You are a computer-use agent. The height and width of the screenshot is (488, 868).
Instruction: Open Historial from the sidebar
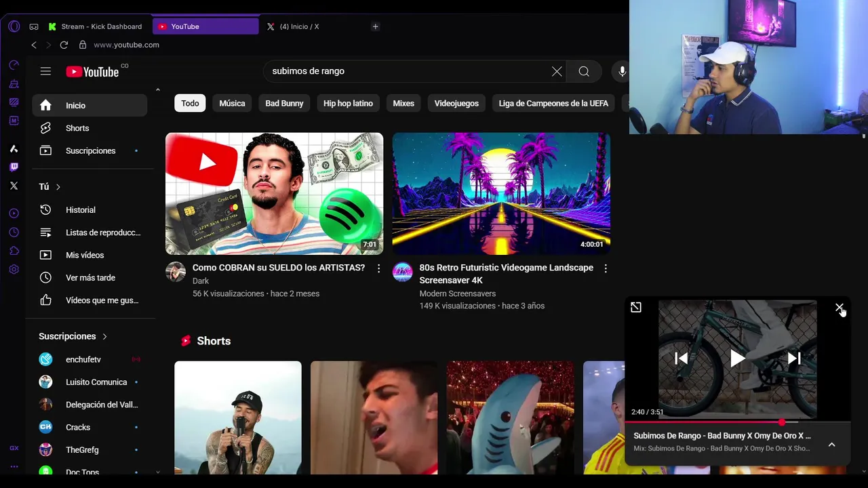pos(90,210)
